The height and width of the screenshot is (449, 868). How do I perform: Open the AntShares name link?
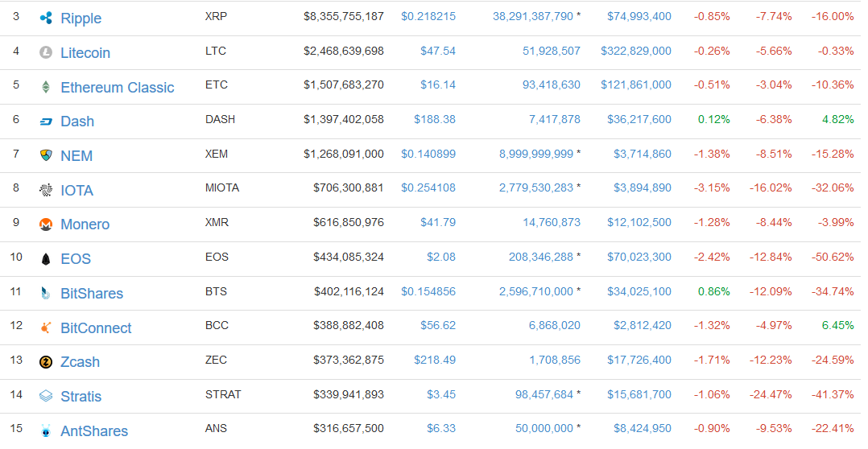[x=94, y=430]
